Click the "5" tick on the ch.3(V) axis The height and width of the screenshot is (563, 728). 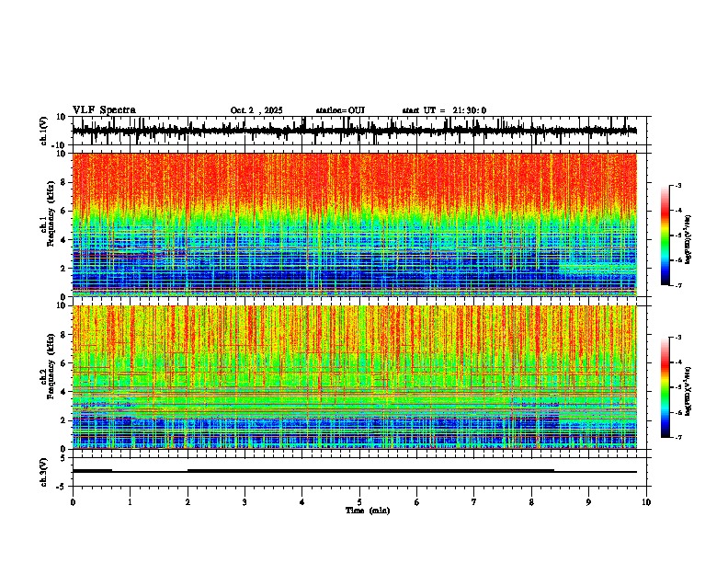point(64,457)
